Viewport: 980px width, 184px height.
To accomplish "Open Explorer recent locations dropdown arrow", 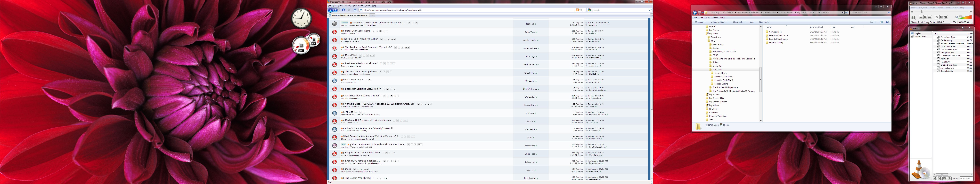I will click(703, 13).
